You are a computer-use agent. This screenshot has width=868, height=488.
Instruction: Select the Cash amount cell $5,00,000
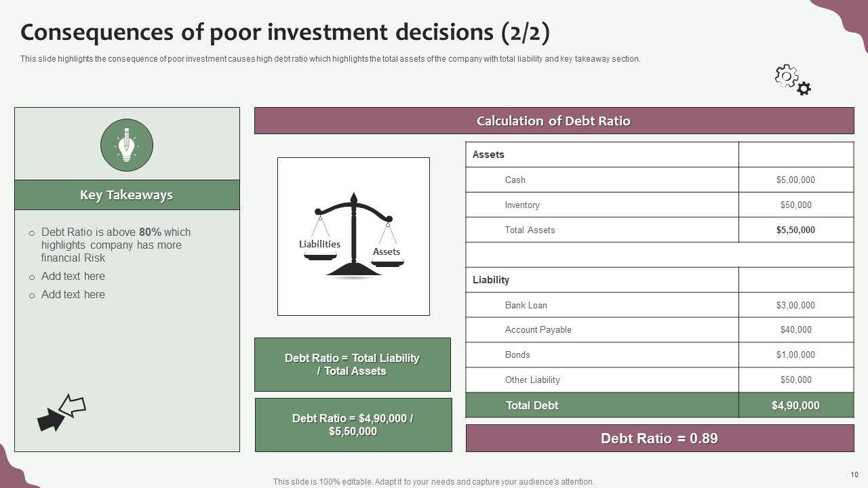[795, 180]
